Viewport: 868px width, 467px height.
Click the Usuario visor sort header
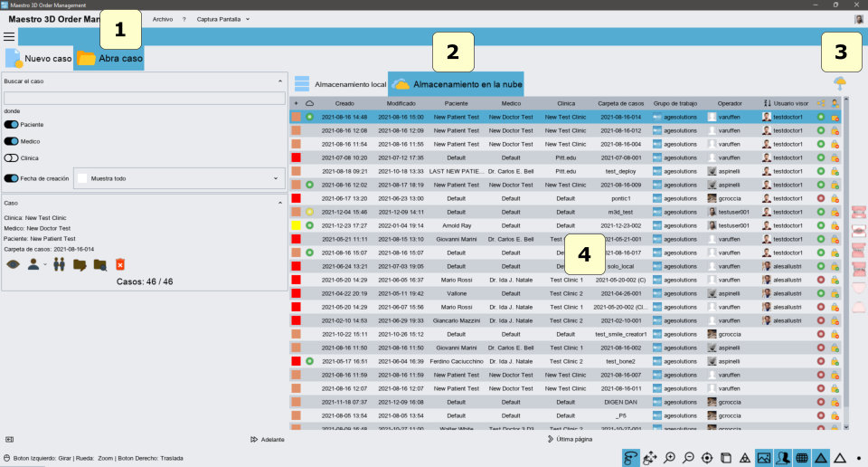click(x=786, y=103)
